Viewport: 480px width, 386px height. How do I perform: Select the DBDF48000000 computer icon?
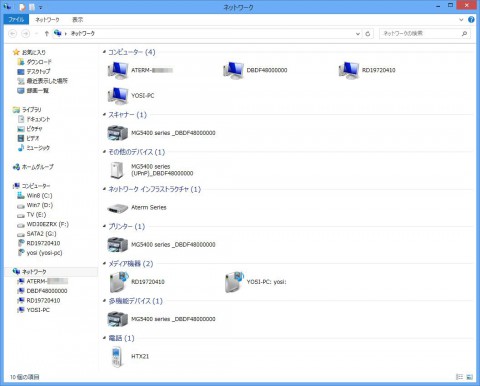233,70
